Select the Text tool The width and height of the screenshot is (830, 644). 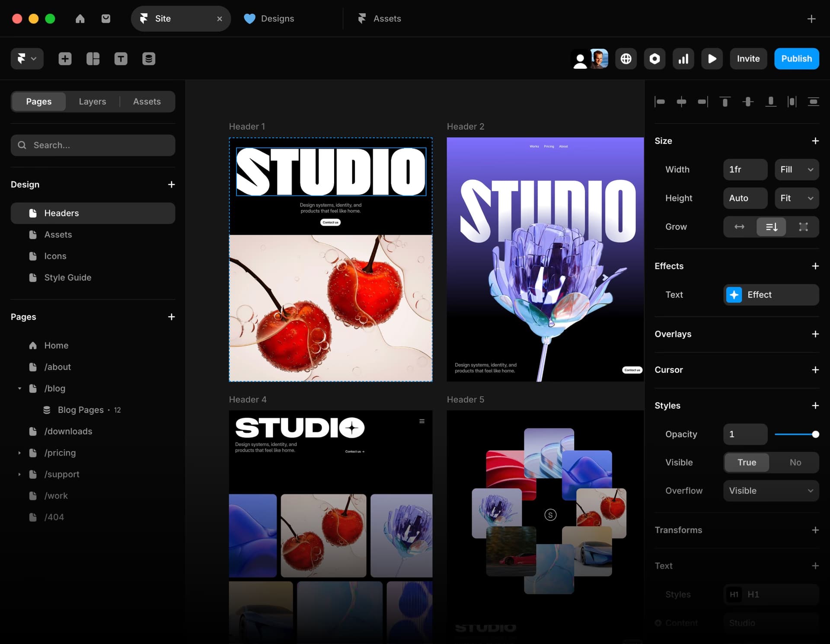coord(121,59)
